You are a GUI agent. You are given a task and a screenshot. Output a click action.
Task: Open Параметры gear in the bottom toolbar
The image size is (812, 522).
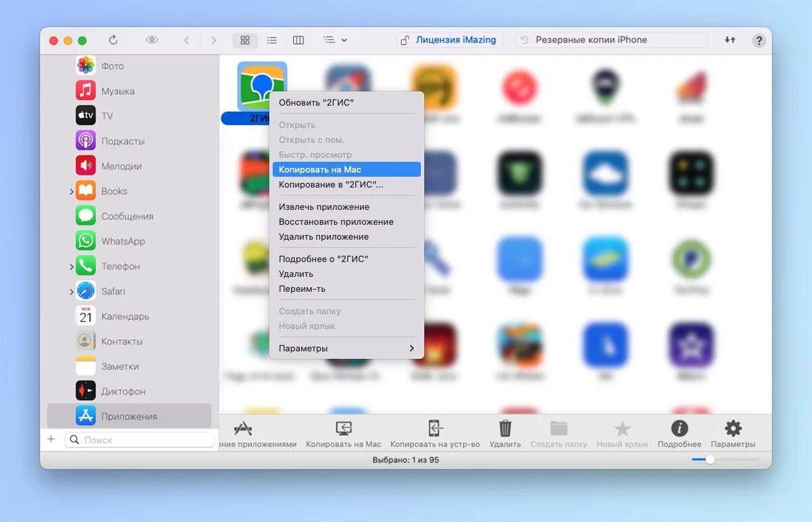[733, 434]
